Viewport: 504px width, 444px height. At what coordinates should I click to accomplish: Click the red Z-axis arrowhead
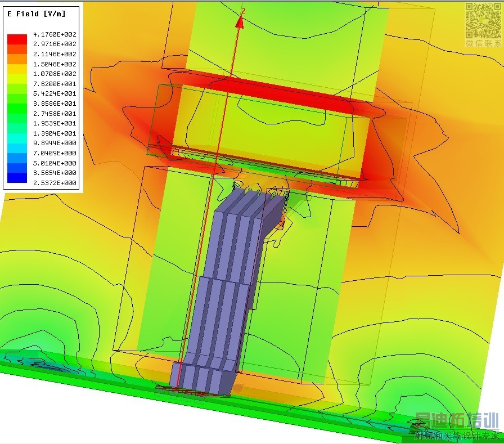point(240,22)
